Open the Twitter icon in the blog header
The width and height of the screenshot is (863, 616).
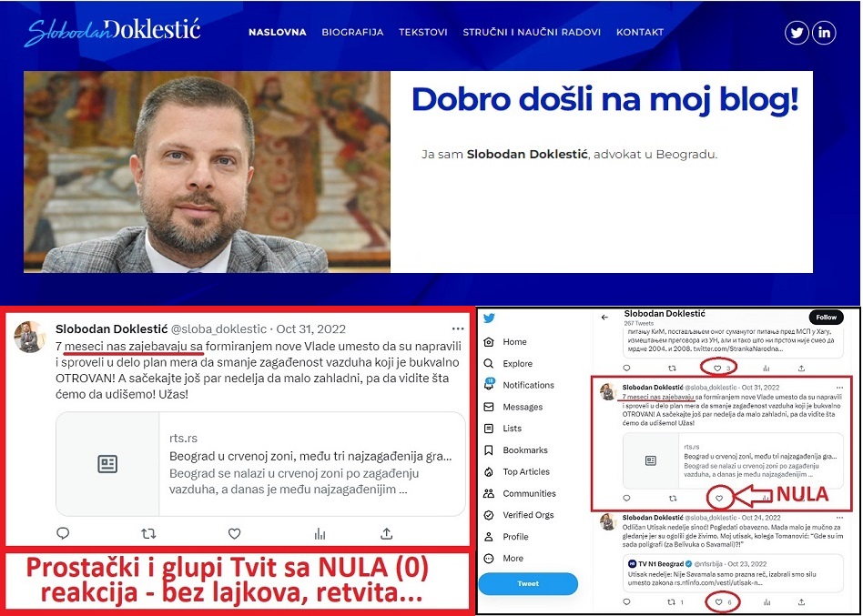tap(797, 33)
